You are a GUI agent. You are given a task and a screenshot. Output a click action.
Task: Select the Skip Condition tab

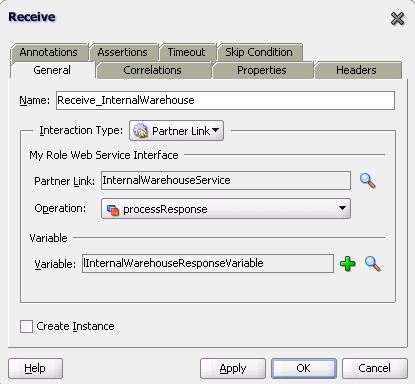pos(259,52)
